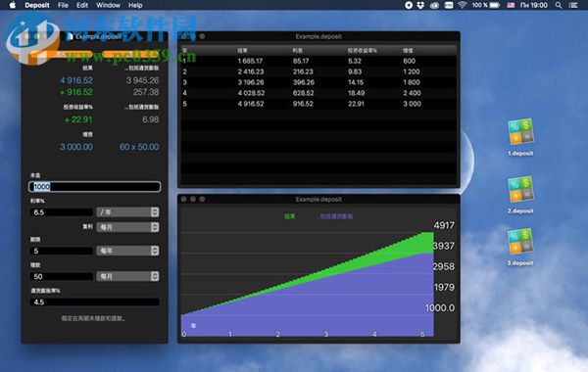This screenshot has width=588, height=372.
Task: Open the Apple menu
Action: (13, 5)
